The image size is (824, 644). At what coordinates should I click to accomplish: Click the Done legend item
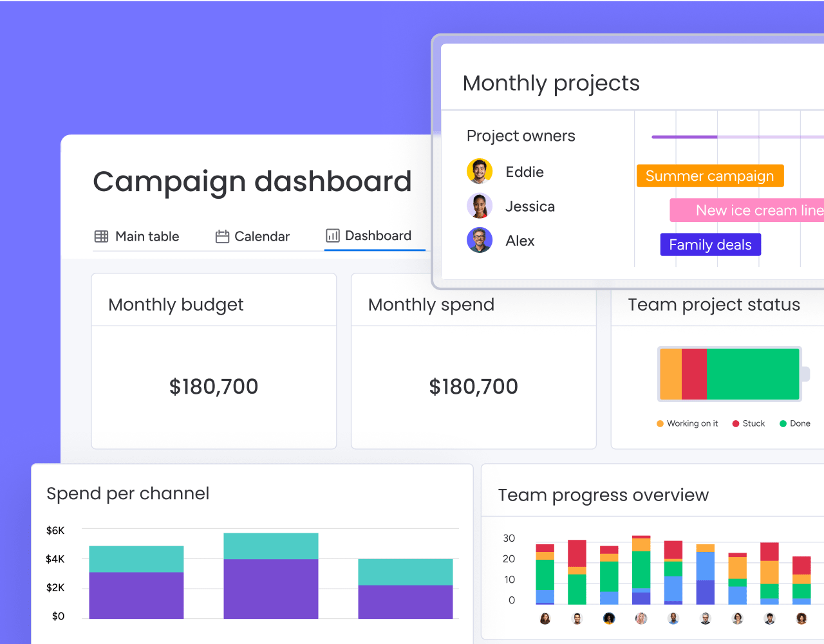[x=795, y=423]
